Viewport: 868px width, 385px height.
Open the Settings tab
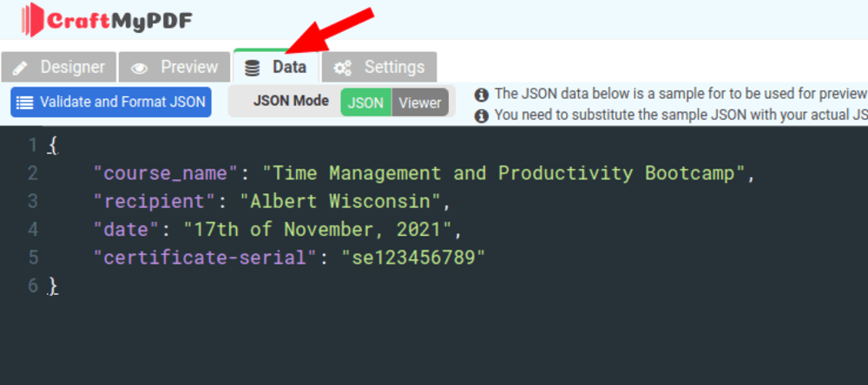[379, 68]
